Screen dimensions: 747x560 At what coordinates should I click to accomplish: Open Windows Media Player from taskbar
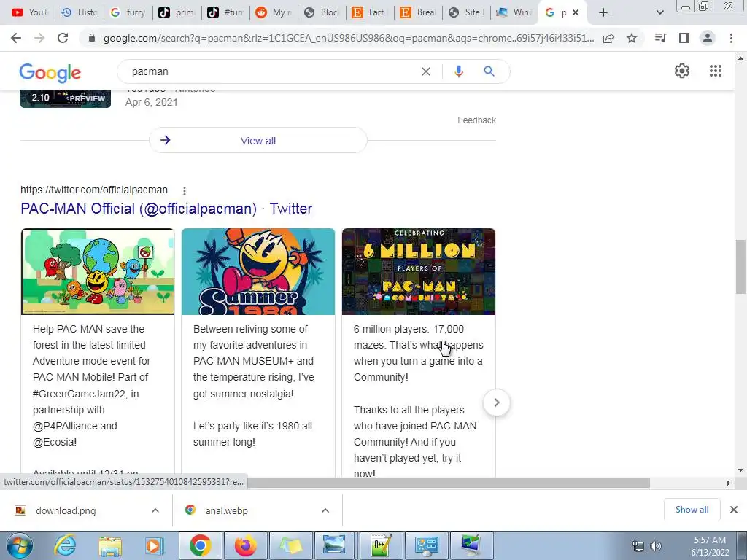(155, 545)
